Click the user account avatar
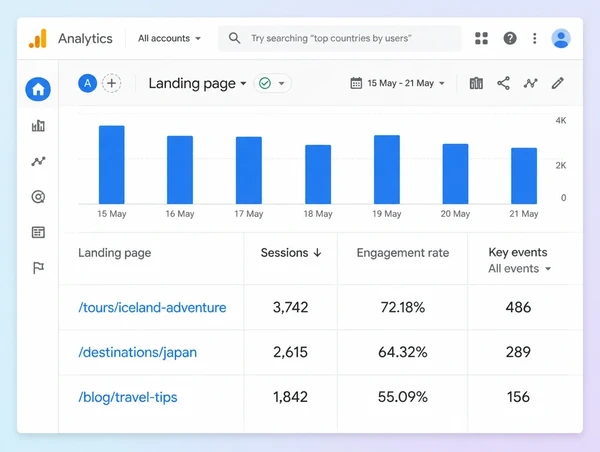Image resolution: width=600 pixels, height=452 pixels. click(561, 38)
